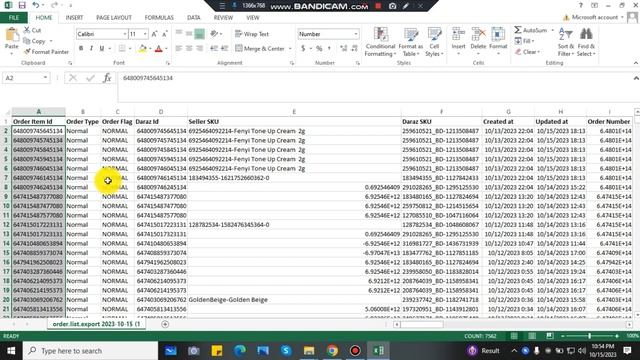The height and width of the screenshot is (360, 640).
Task: Open Conditional Formatting
Action: pyautogui.click(x=380, y=42)
